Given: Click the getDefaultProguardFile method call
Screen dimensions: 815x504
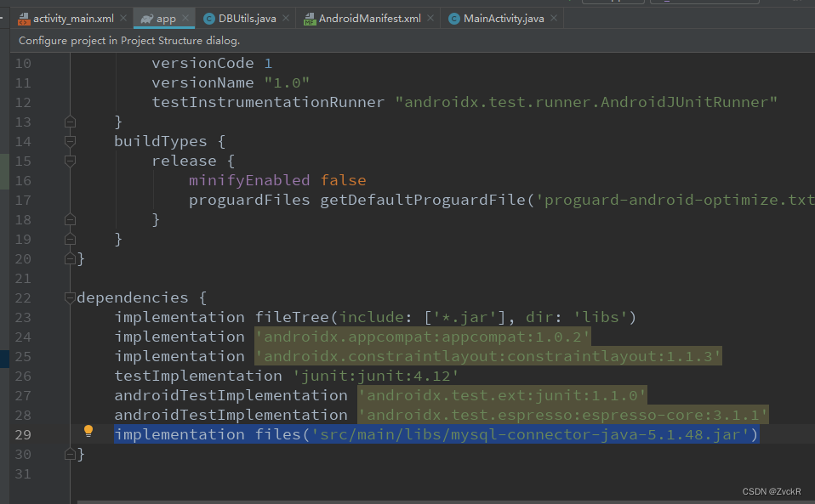Looking at the screenshot, I should click(x=423, y=201).
